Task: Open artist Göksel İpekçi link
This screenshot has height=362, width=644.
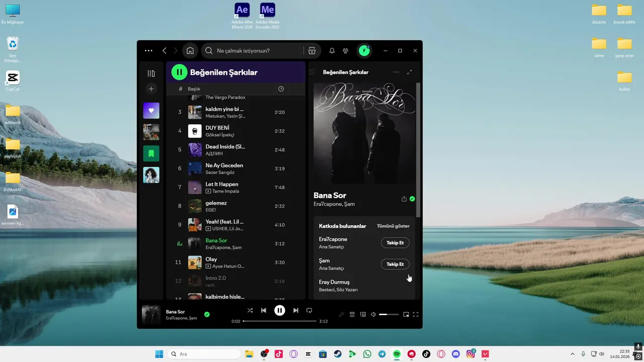Action: [x=220, y=135]
